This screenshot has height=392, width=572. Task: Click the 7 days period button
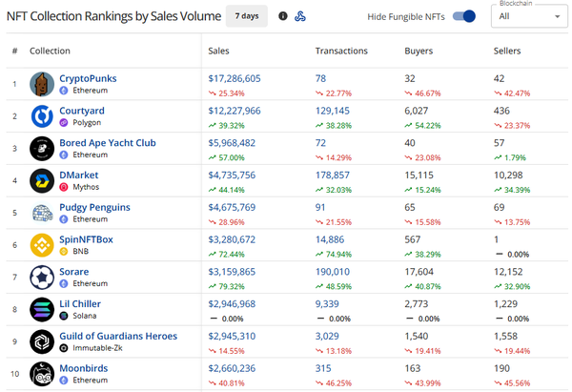point(247,16)
